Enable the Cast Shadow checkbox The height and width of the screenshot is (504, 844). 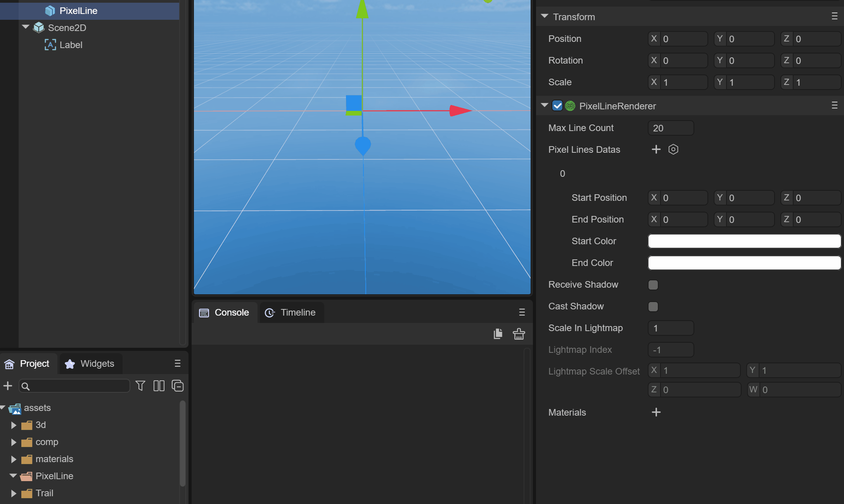pos(653,307)
